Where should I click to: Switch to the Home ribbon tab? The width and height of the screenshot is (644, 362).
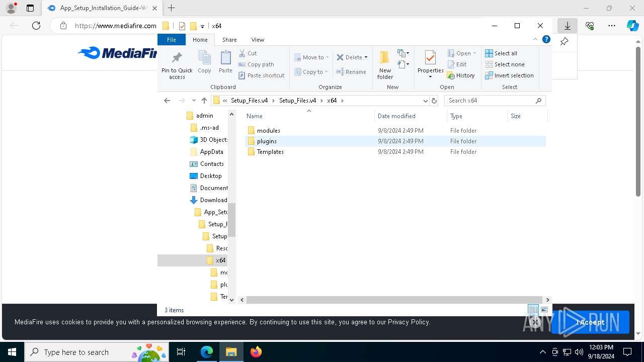(x=200, y=40)
